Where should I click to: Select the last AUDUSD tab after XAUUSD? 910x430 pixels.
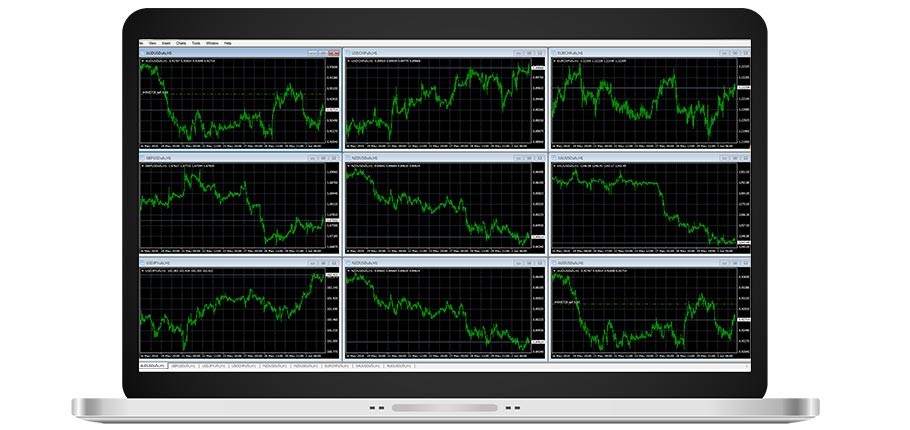(399, 366)
